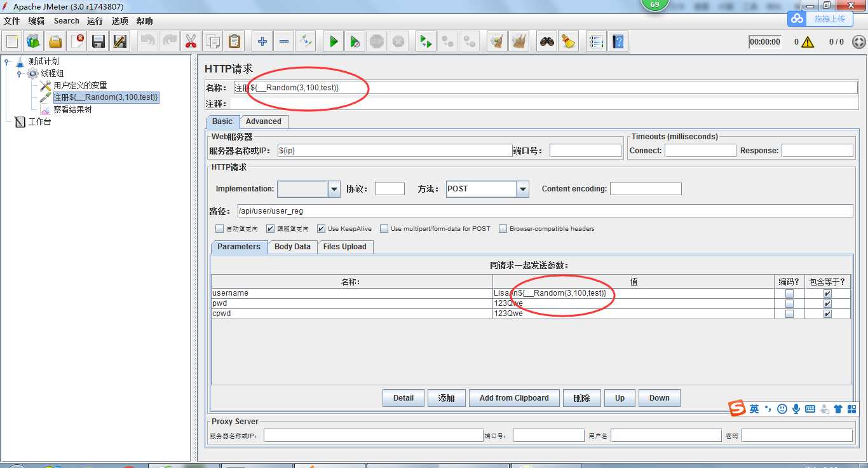Enable Use multipart/form-data for POST
This screenshot has width=868, height=468.
tap(384, 228)
